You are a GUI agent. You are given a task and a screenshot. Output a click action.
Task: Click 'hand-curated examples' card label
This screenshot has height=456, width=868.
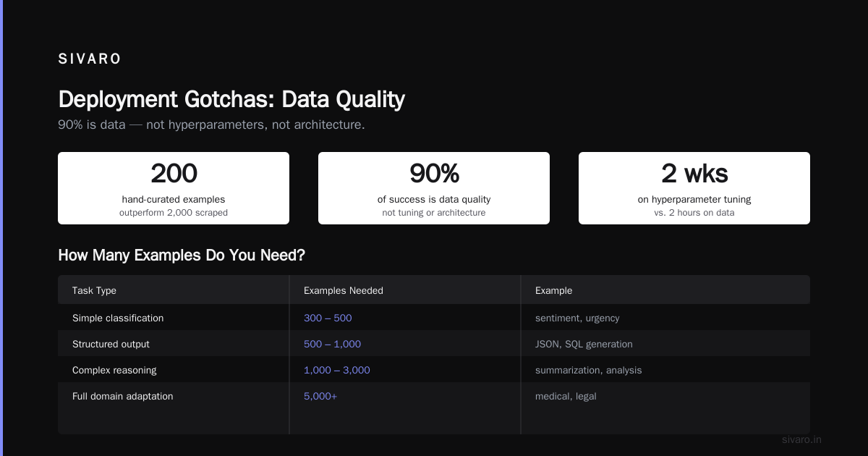coord(174,199)
